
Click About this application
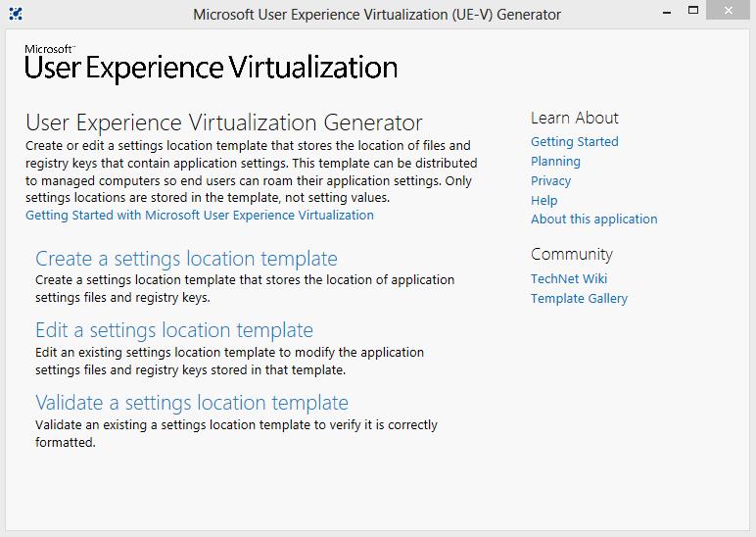click(x=594, y=220)
